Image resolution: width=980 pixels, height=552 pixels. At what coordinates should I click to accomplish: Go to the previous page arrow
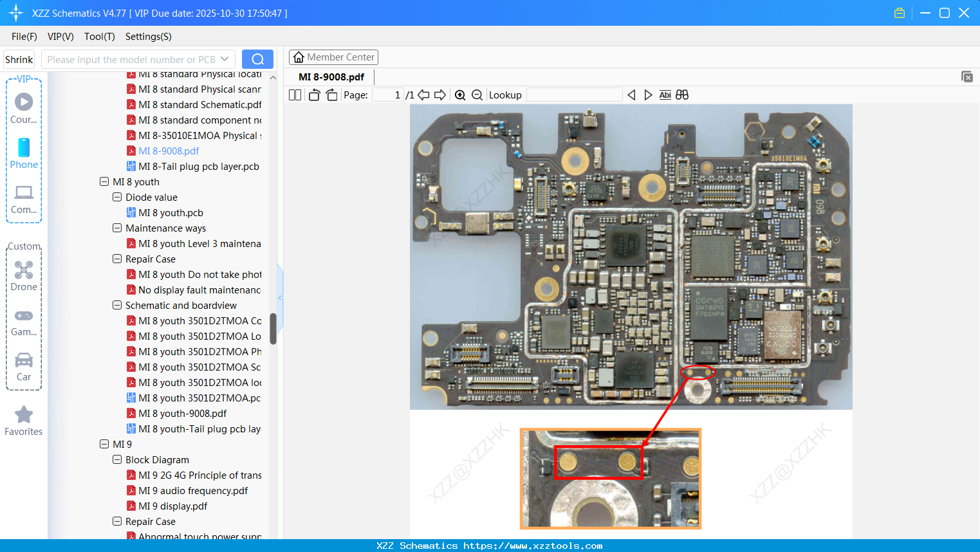coord(423,95)
